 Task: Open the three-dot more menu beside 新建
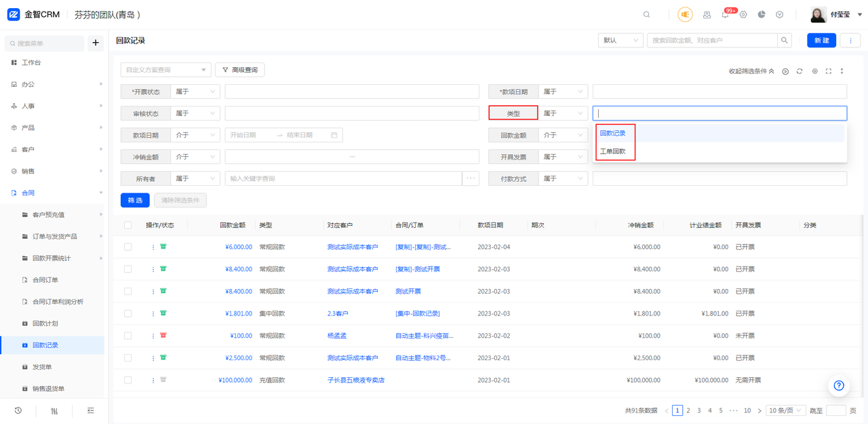pos(850,41)
